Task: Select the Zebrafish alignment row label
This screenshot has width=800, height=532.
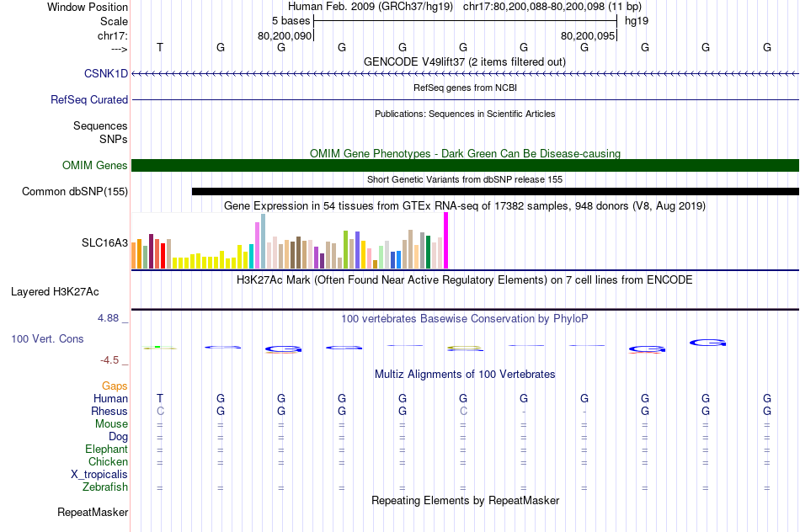Action: (105, 487)
